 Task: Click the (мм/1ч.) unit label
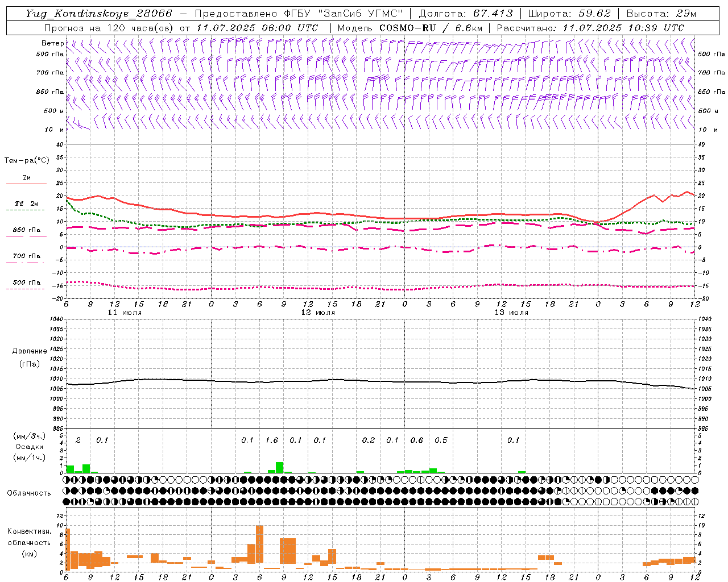point(29,457)
